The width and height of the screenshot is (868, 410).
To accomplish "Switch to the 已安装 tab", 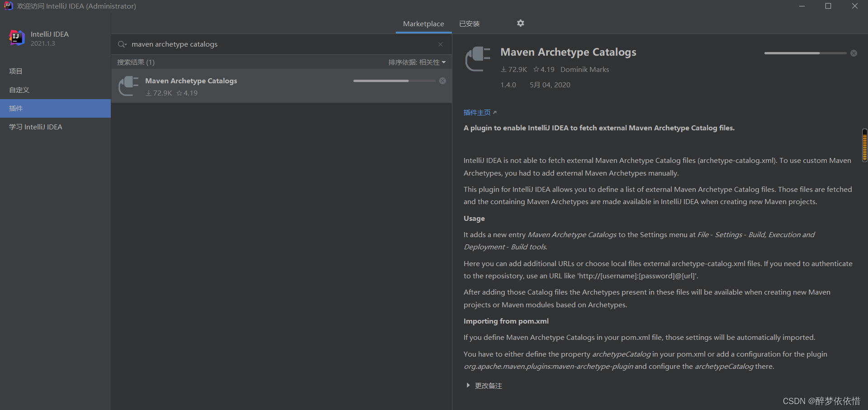I will (469, 24).
